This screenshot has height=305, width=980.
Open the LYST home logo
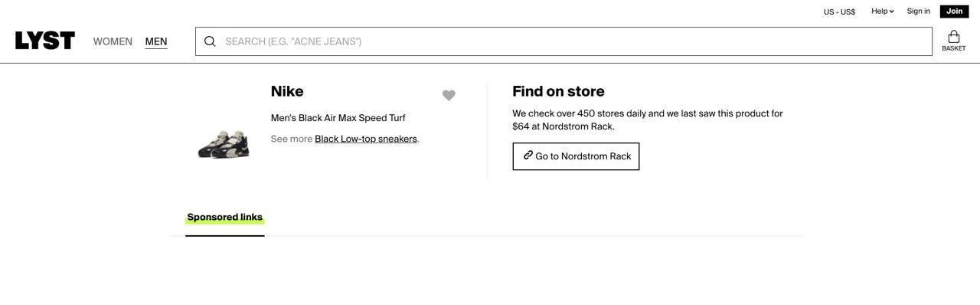pos(45,41)
